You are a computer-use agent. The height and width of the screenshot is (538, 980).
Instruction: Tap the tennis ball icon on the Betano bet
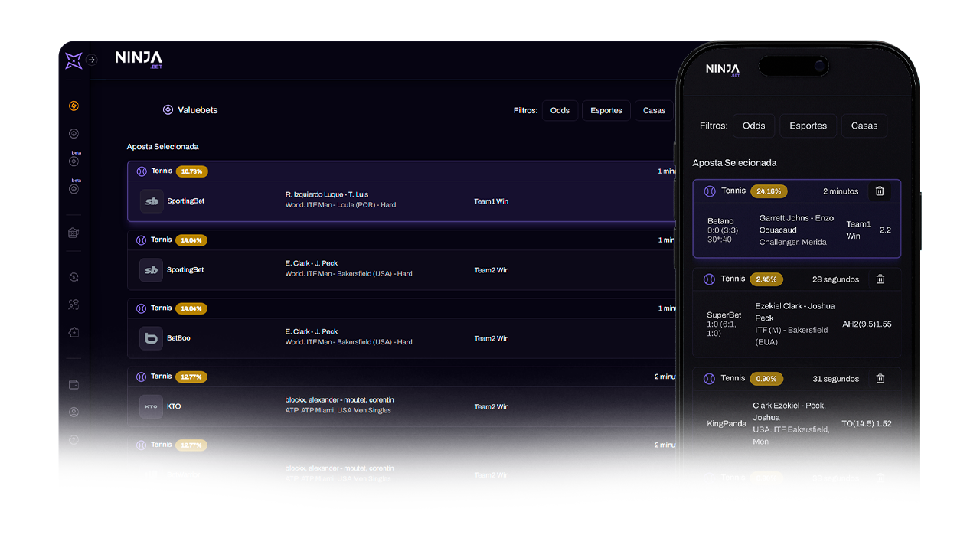710,191
